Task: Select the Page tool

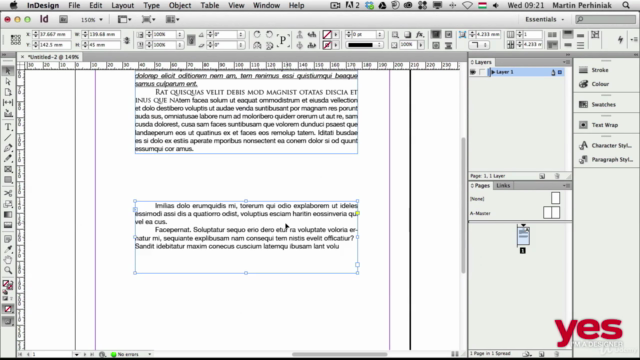Action: click(x=8, y=92)
